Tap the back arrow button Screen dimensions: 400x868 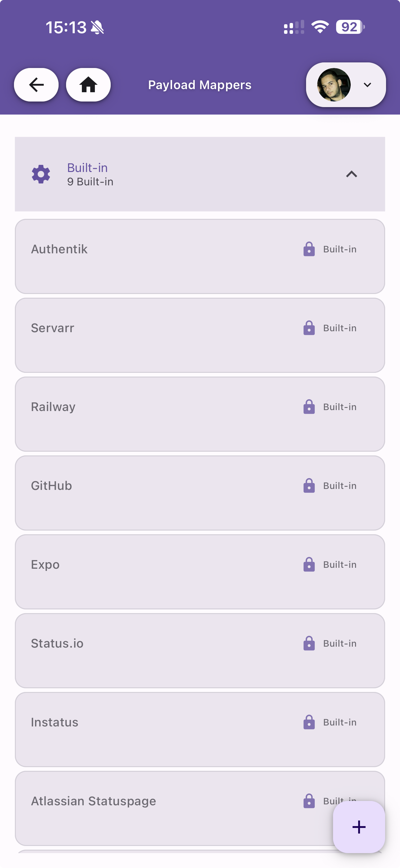[36, 84]
